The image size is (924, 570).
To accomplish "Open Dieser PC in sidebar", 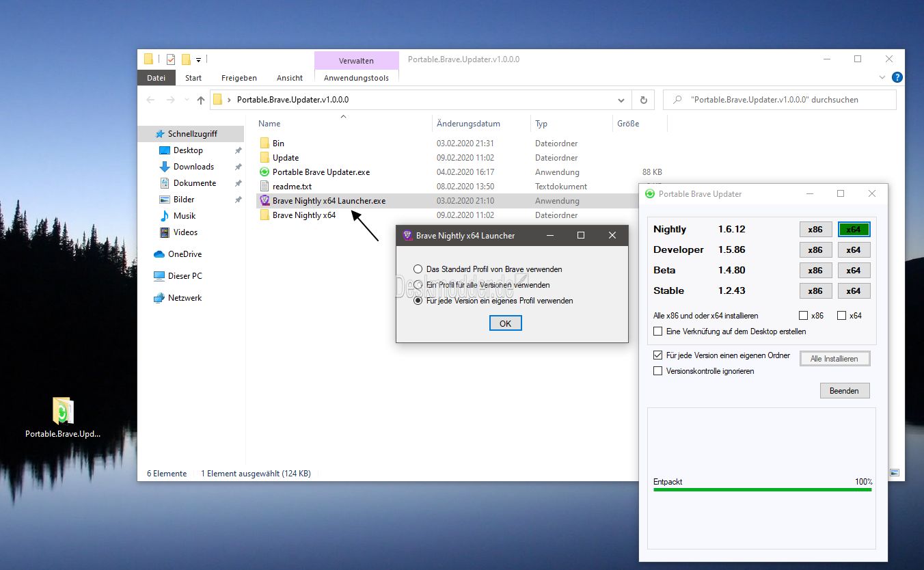I will (x=185, y=276).
